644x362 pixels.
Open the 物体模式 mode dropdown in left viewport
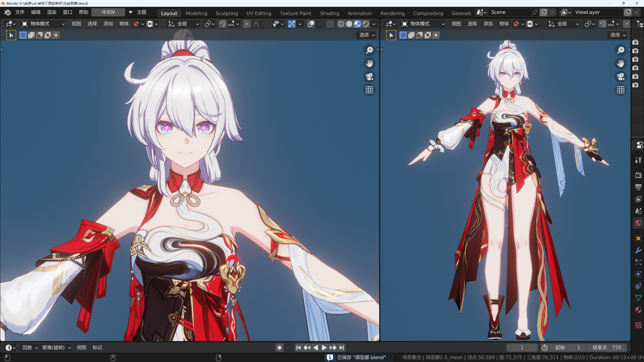click(43, 24)
